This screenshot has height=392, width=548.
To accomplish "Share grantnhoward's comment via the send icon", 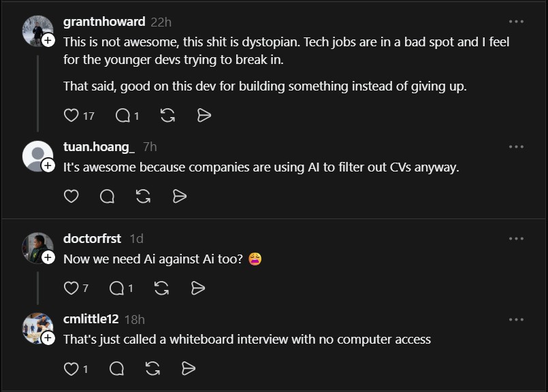I will [203, 116].
